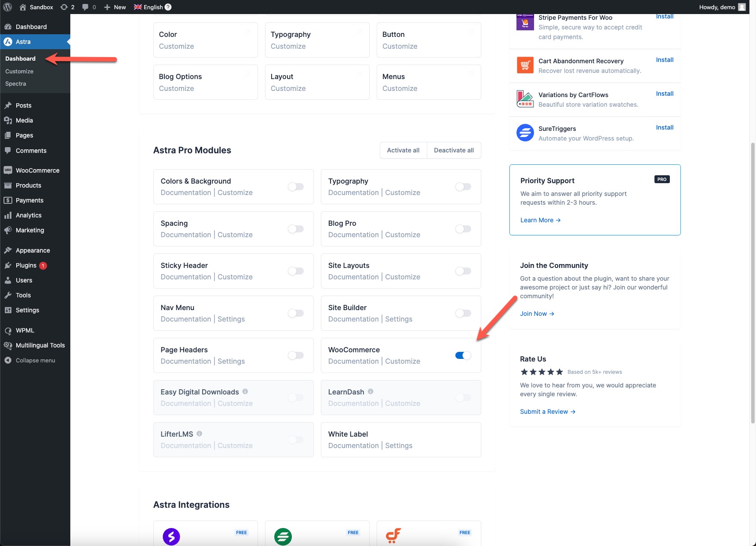756x546 pixels.
Task: Enable the Site Layouts toggle
Action: (x=463, y=271)
